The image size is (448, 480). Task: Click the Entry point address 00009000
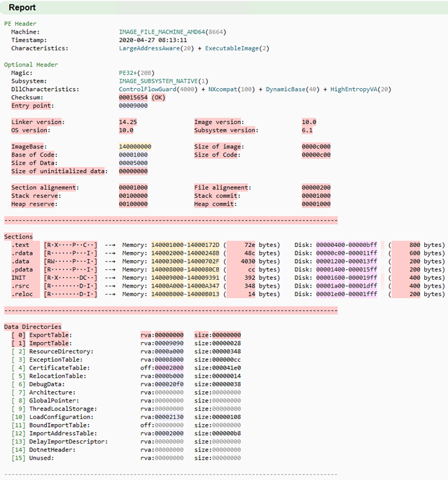tap(133, 106)
